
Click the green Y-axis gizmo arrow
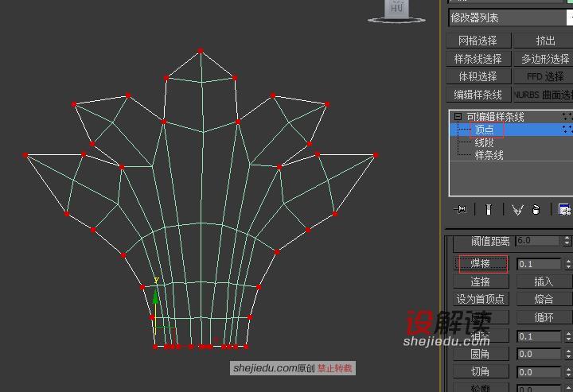[x=156, y=296]
